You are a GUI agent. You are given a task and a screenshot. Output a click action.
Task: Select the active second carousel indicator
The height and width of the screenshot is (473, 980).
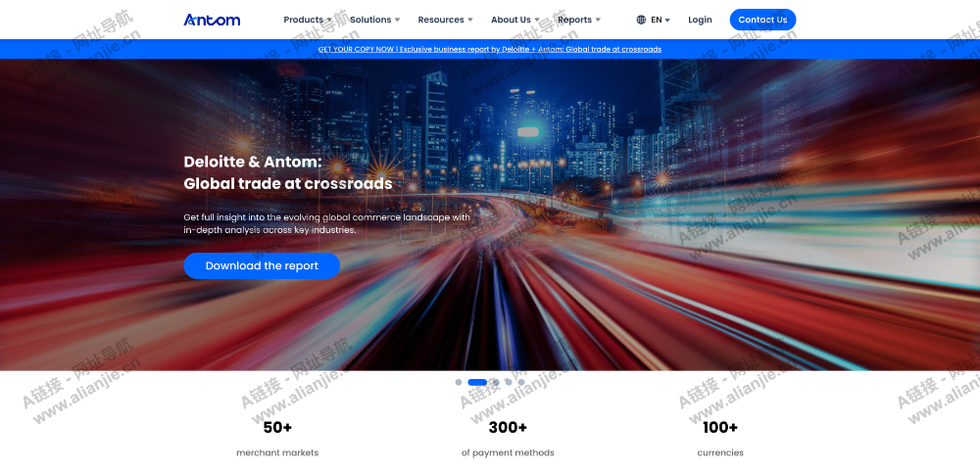pyautogui.click(x=477, y=382)
